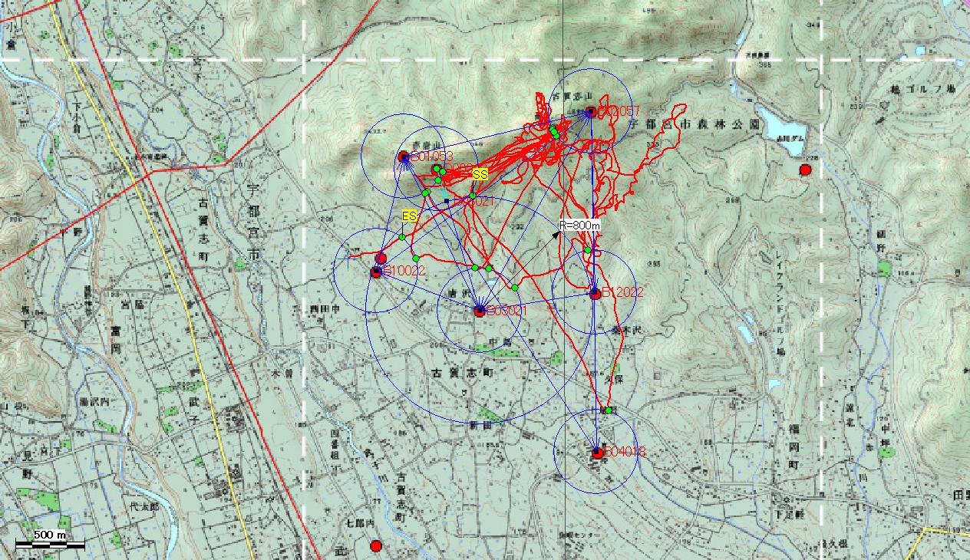Image resolution: width=970 pixels, height=560 pixels.
Task: Click the yellow SS start label
Action: (480, 175)
